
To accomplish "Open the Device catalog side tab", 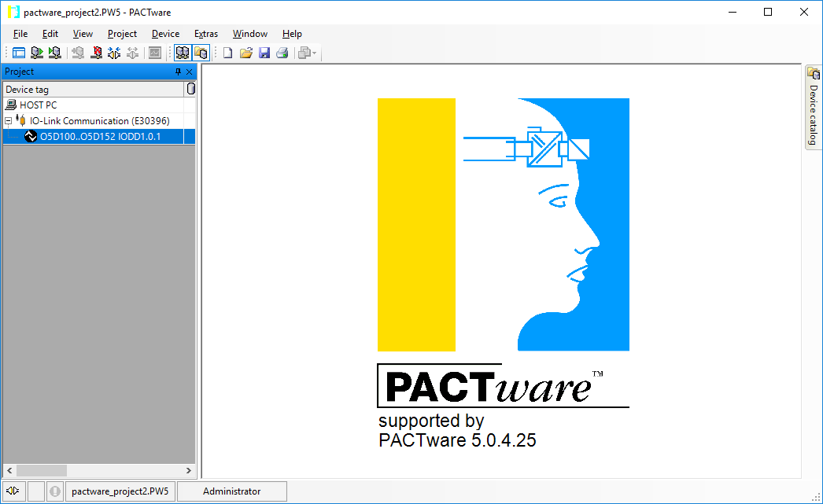I will (813, 107).
